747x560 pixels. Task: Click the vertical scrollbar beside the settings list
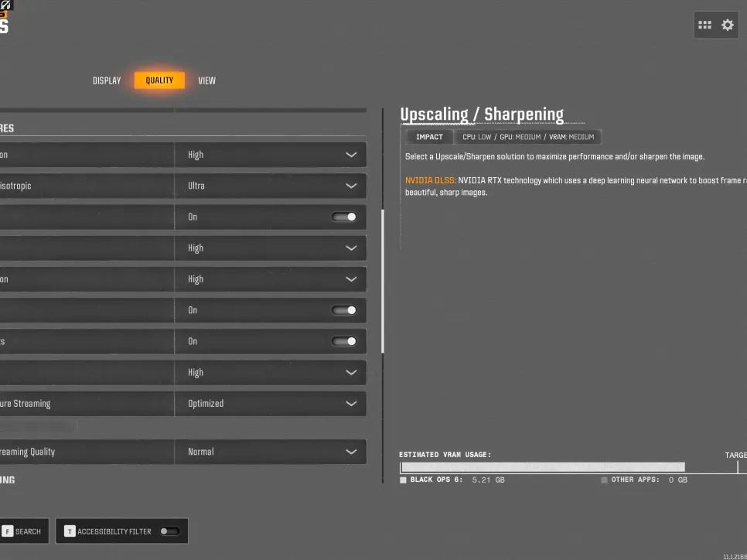coord(383,278)
